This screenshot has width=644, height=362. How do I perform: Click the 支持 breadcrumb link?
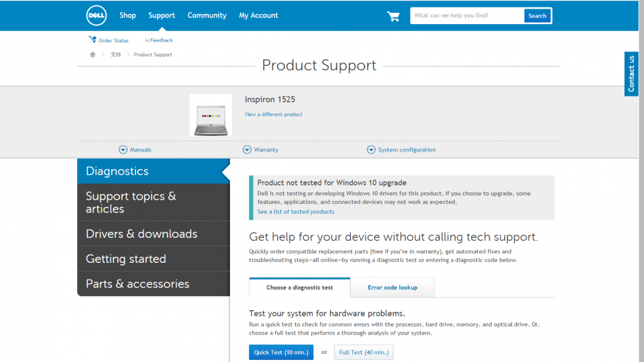(116, 54)
